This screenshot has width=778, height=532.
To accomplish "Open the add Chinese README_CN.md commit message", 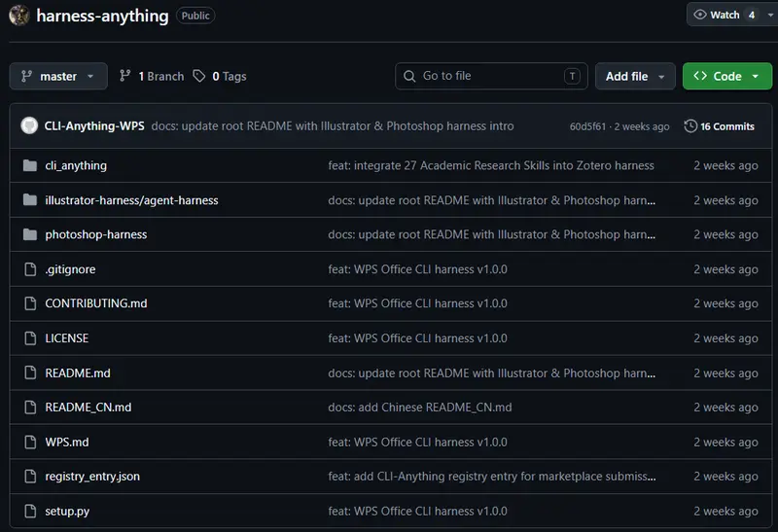I will click(x=420, y=407).
